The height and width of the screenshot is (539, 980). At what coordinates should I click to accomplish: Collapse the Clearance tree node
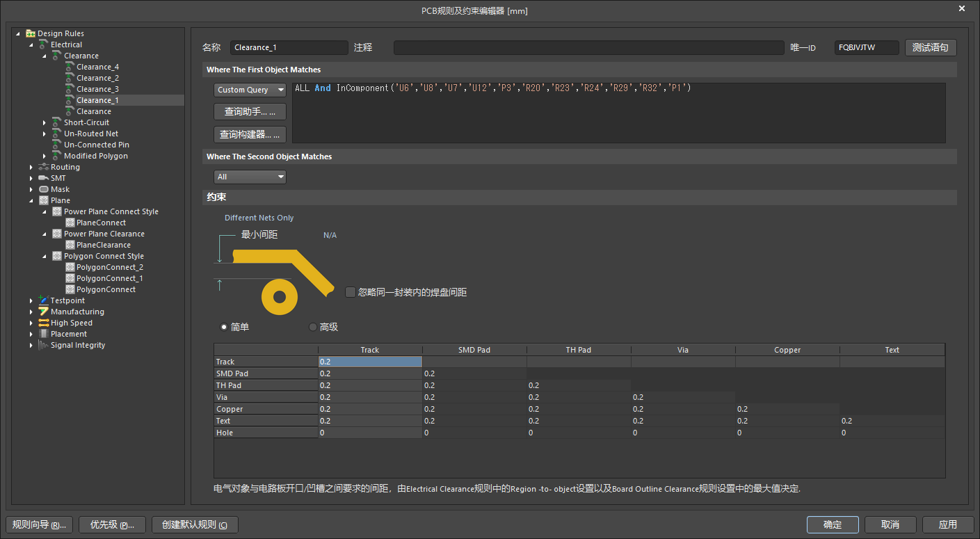tap(45, 56)
